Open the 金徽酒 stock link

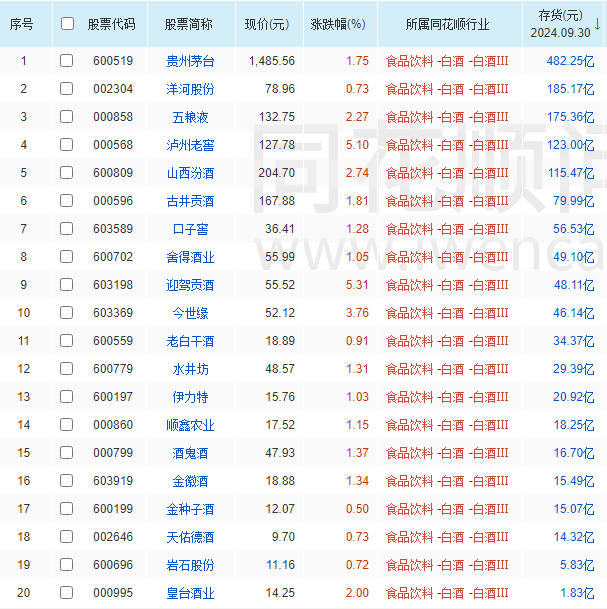tap(190, 481)
